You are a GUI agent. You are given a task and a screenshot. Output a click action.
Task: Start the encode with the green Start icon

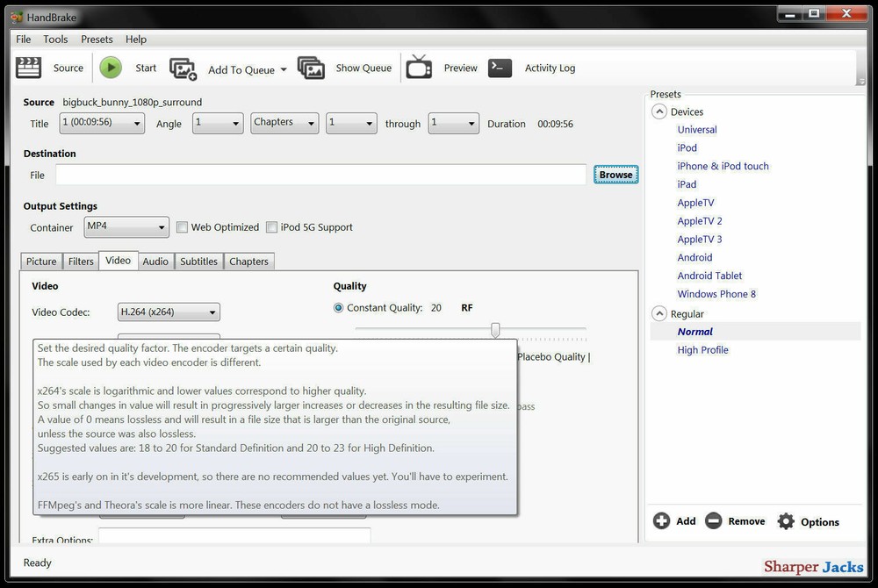(111, 68)
